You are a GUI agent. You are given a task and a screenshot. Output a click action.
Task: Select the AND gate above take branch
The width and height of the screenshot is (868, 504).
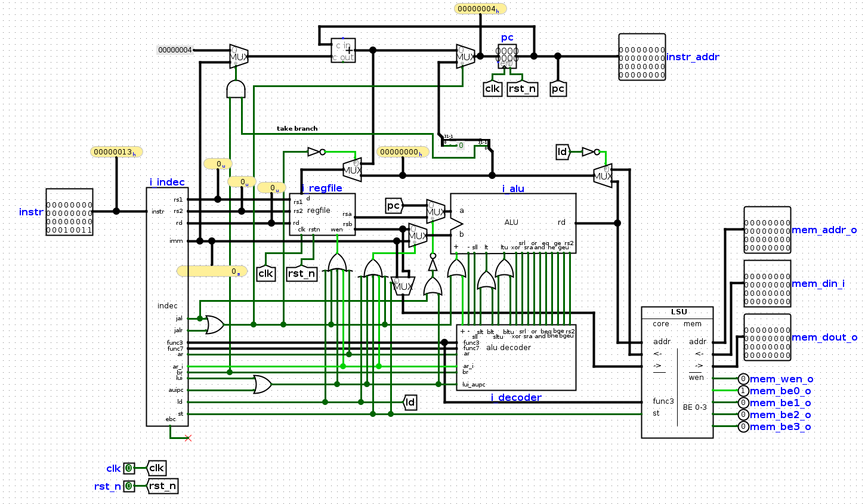pyautogui.click(x=236, y=89)
